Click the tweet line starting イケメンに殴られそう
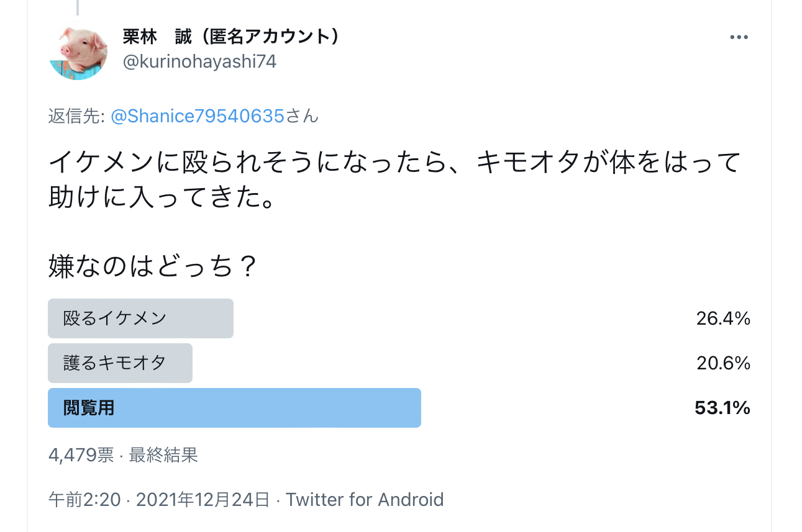 (395, 163)
